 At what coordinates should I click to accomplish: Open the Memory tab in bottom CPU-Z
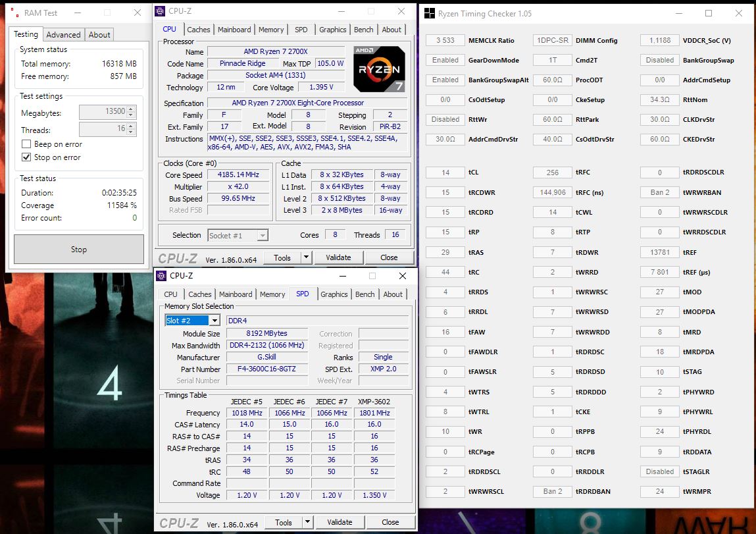272,294
